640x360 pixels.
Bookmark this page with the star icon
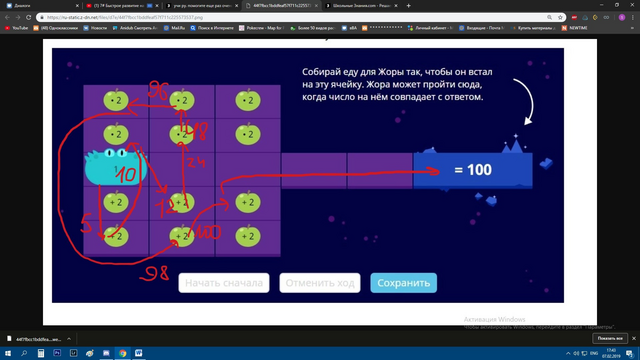560,18
